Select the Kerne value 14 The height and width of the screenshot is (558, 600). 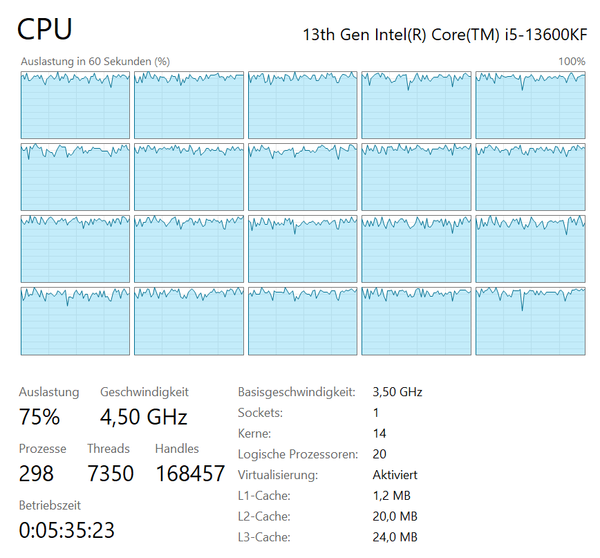pos(379,434)
